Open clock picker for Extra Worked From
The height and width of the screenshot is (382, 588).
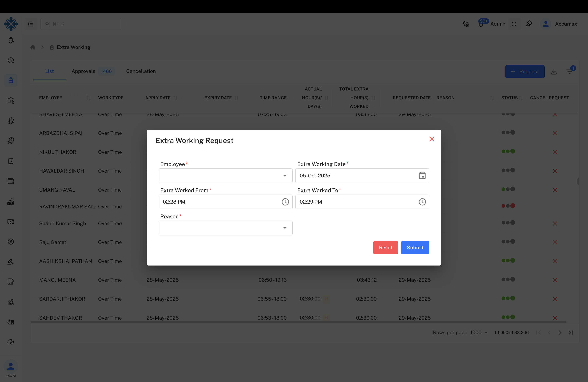(x=285, y=202)
